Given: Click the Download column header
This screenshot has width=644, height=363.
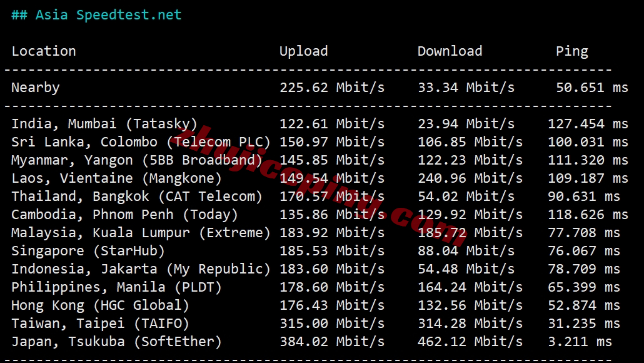Looking at the screenshot, I should [x=450, y=51].
